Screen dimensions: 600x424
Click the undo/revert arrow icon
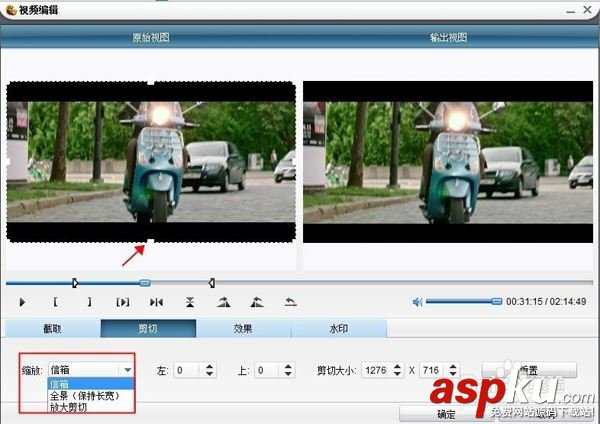click(290, 302)
